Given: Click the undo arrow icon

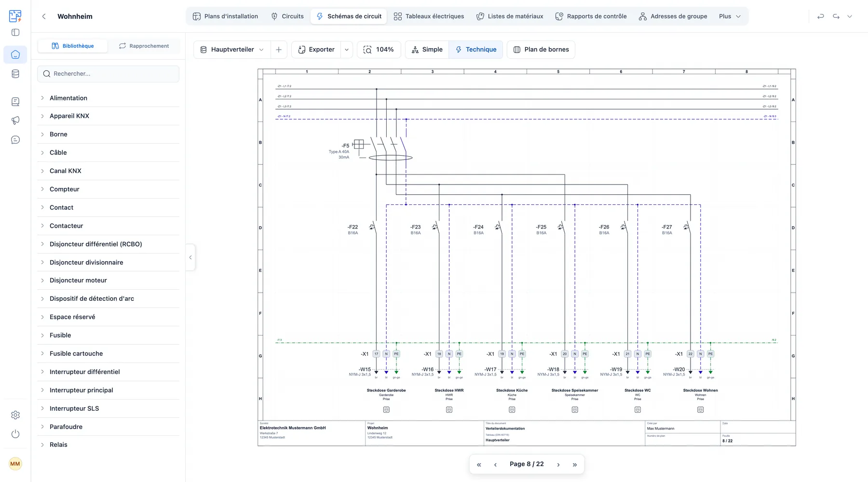Looking at the screenshot, I should click(x=821, y=16).
